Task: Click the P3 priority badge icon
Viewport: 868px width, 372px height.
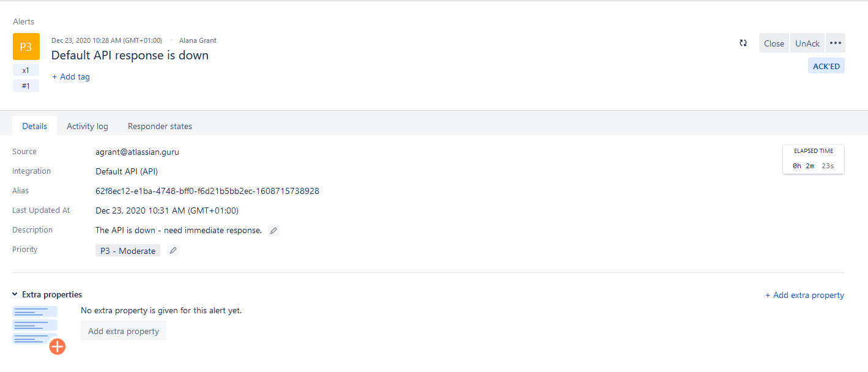Action: [26, 46]
